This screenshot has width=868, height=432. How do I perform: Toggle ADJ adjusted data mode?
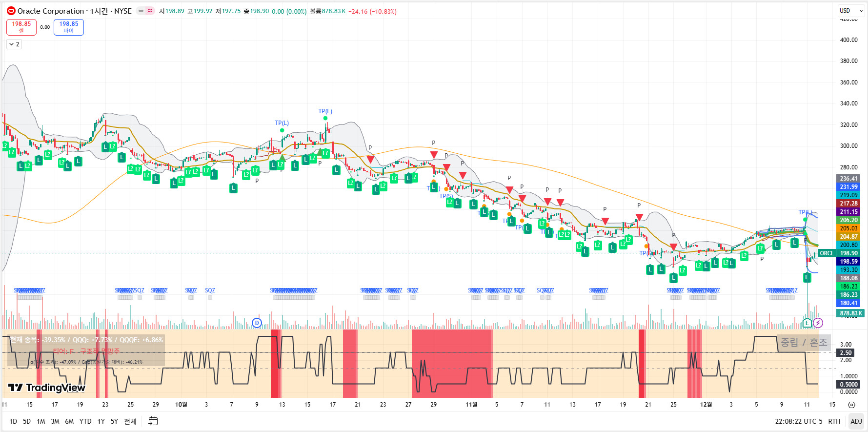click(x=856, y=421)
